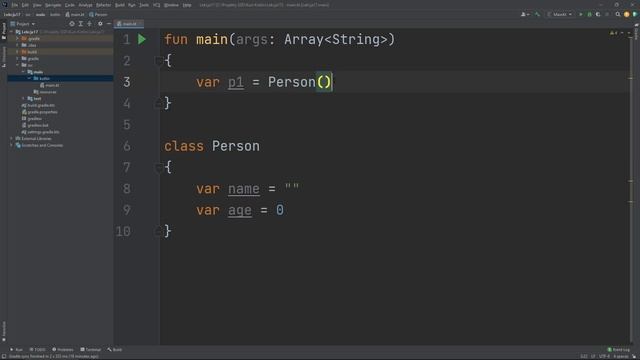Open the Code menu

point(70,5)
